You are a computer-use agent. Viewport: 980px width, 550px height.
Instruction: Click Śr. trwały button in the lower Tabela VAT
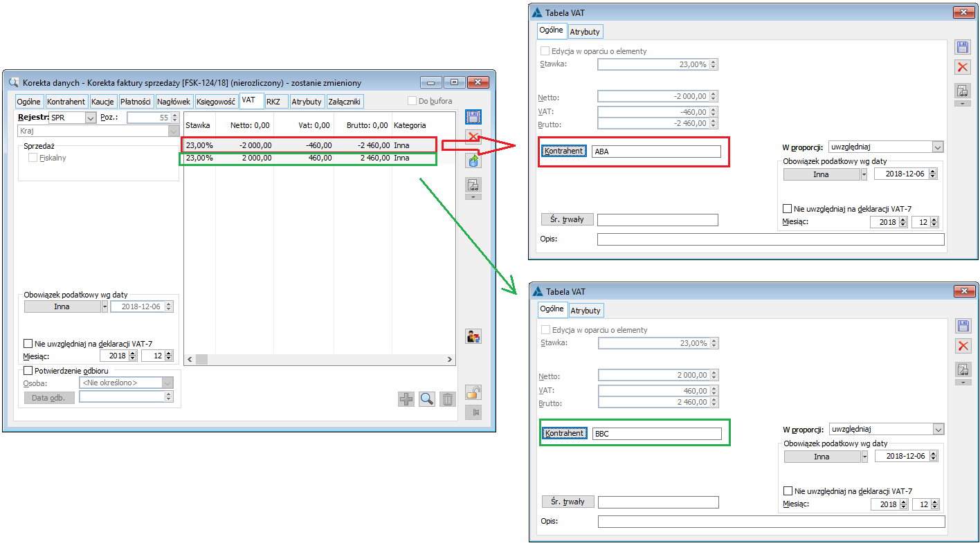(x=568, y=502)
